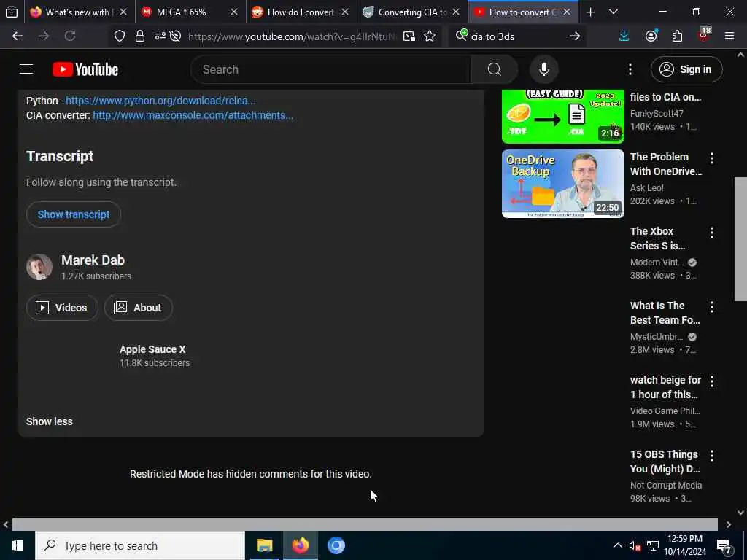
Task: Open the Chromium icon on taskbar
Action: (x=336, y=545)
